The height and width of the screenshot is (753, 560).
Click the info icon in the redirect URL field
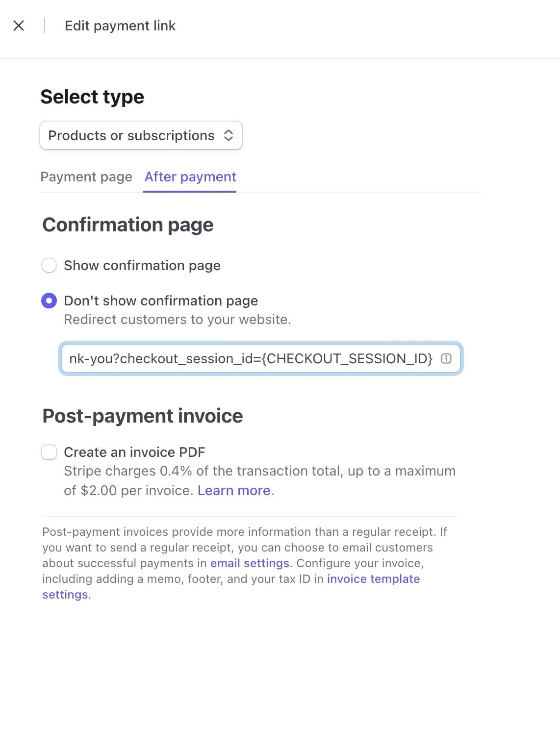pos(445,358)
